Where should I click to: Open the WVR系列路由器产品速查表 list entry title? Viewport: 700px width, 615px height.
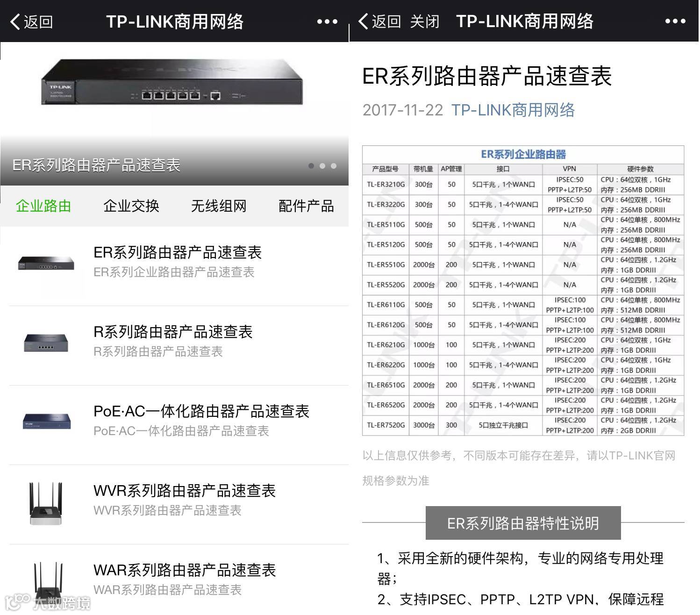(185, 491)
